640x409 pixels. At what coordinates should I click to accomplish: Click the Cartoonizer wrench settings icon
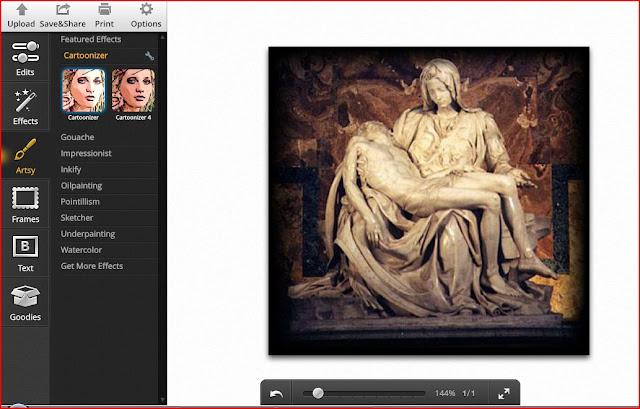click(149, 56)
